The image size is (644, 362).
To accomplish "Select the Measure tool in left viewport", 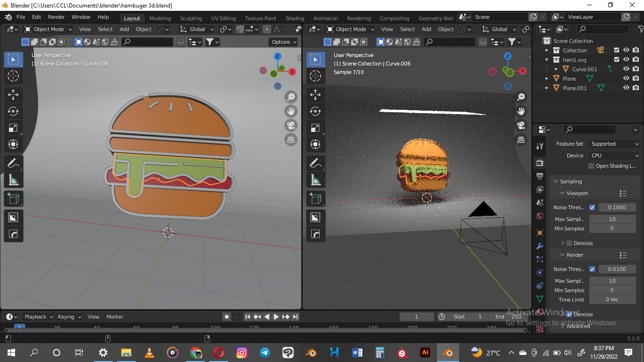I will pos(13,180).
